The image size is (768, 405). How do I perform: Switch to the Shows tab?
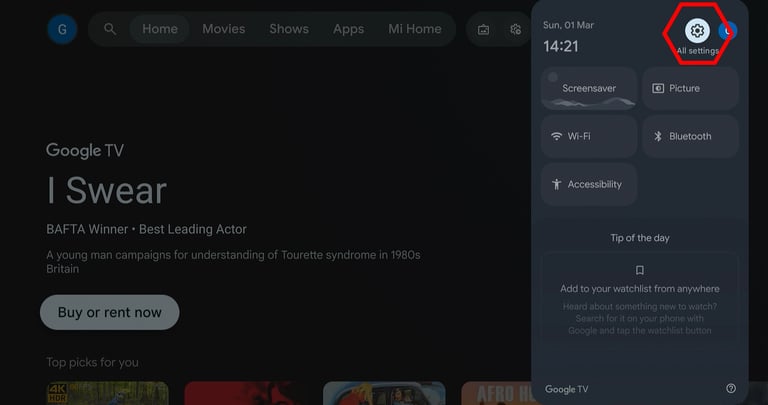(289, 29)
